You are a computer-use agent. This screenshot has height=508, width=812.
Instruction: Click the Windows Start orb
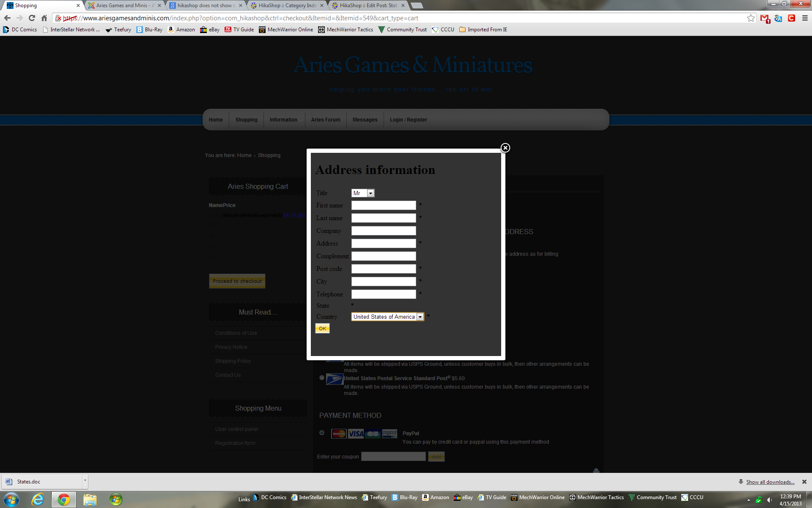click(11, 499)
